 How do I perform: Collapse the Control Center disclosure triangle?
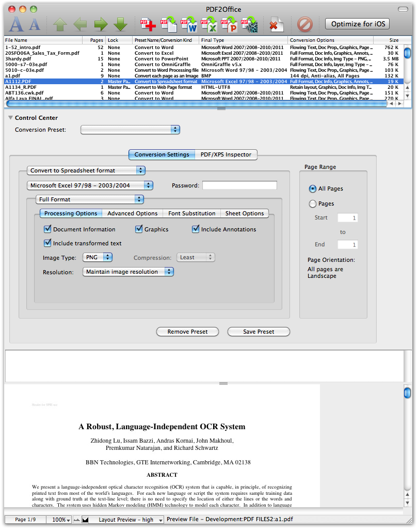[x=10, y=117]
